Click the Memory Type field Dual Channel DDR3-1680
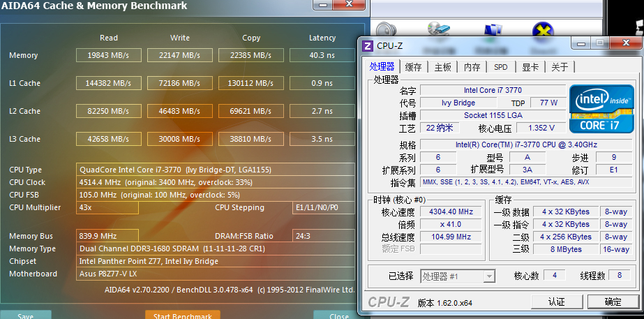The width and height of the screenshot is (644, 319). point(216,248)
